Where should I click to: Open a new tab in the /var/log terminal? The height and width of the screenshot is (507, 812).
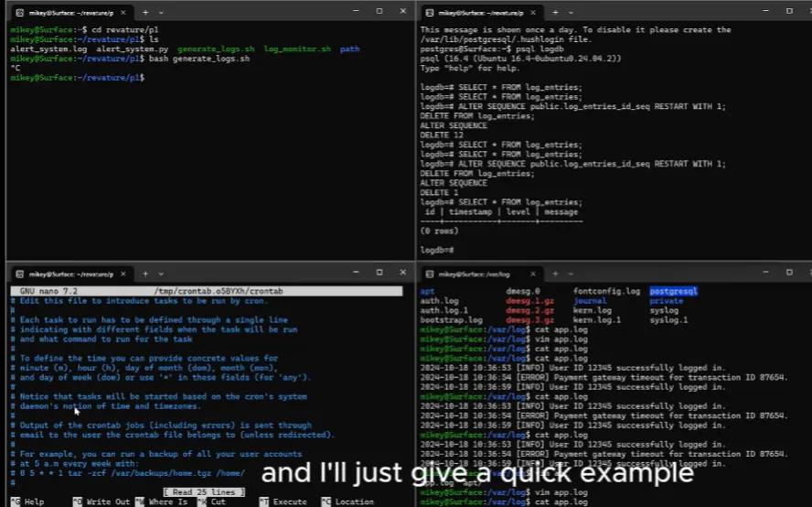(555, 274)
